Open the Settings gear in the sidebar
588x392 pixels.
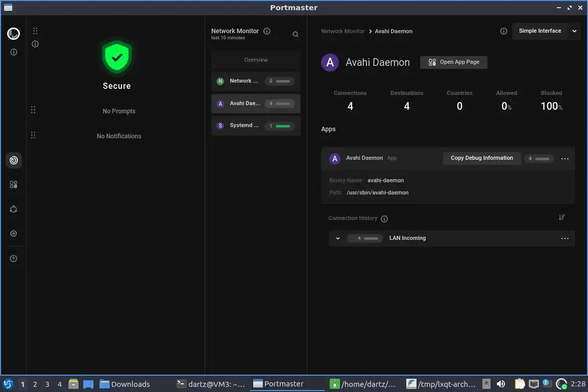point(13,234)
